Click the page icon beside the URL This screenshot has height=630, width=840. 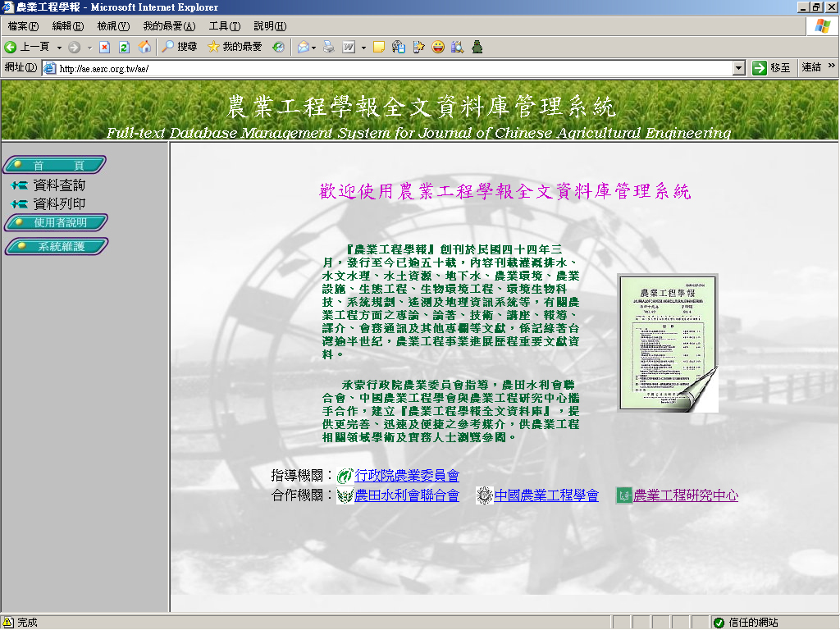point(50,68)
